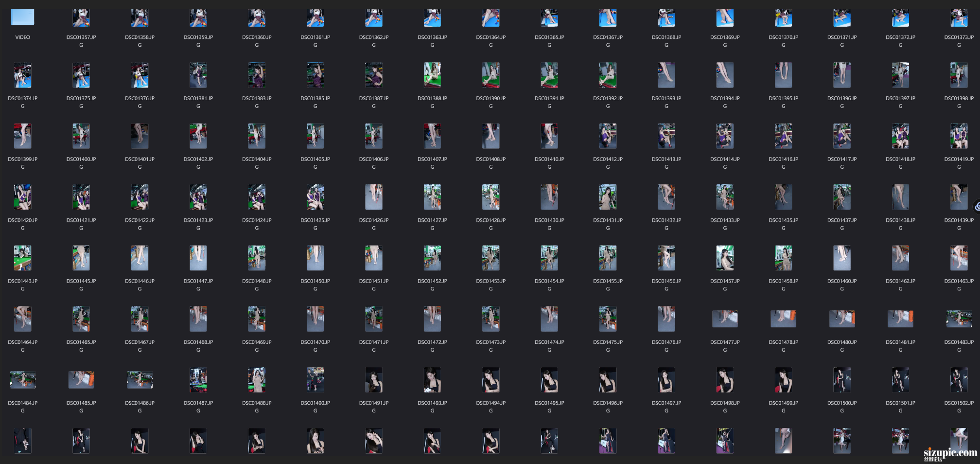Select the DSC01374.JPG thumbnail
980x464 pixels.
[x=22, y=75]
